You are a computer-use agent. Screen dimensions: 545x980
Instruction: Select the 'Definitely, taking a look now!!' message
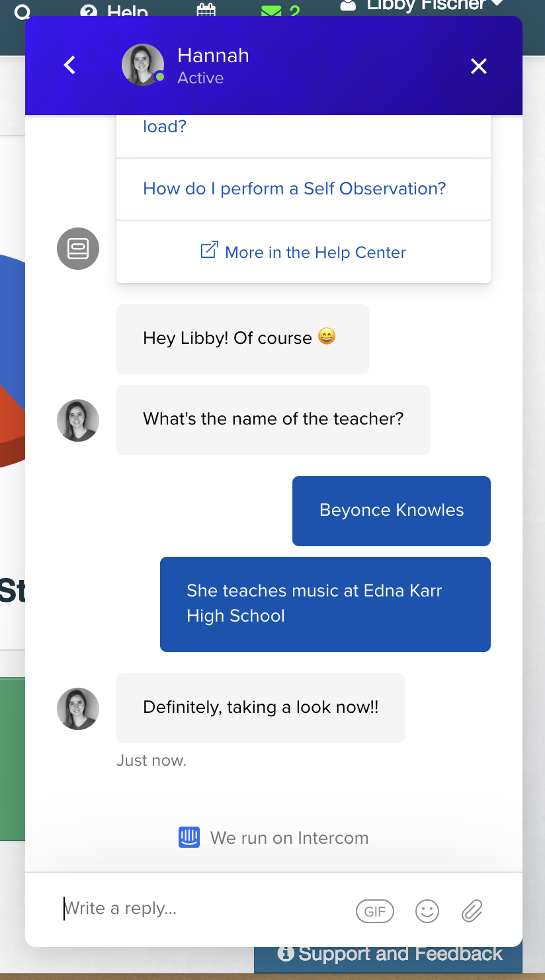click(261, 708)
